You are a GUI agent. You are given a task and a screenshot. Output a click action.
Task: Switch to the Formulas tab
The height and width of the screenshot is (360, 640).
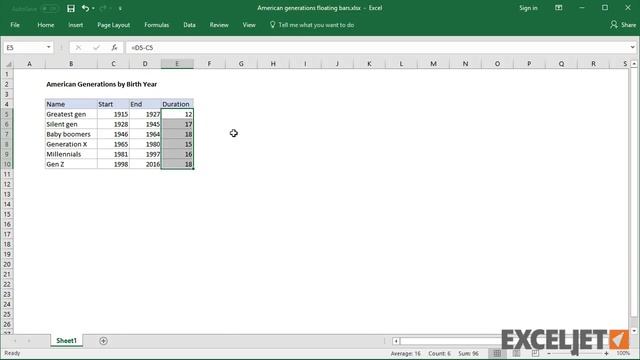pyautogui.click(x=156, y=25)
